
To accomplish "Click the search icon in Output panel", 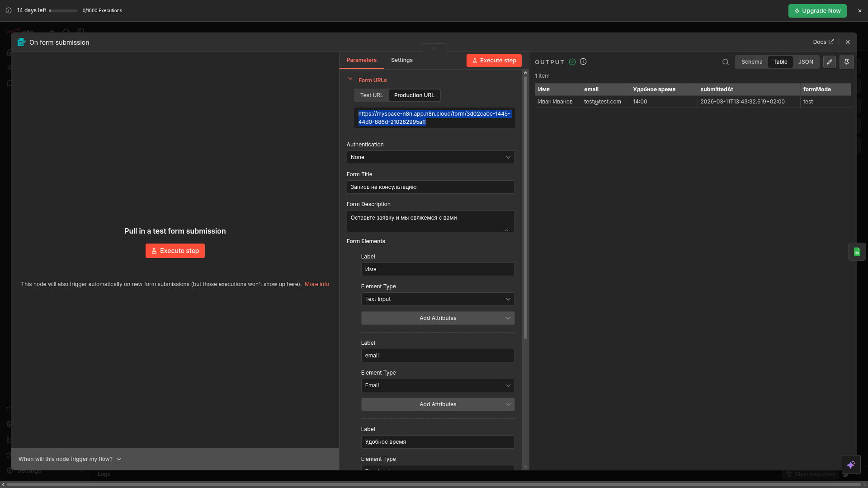I will pos(725,62).
